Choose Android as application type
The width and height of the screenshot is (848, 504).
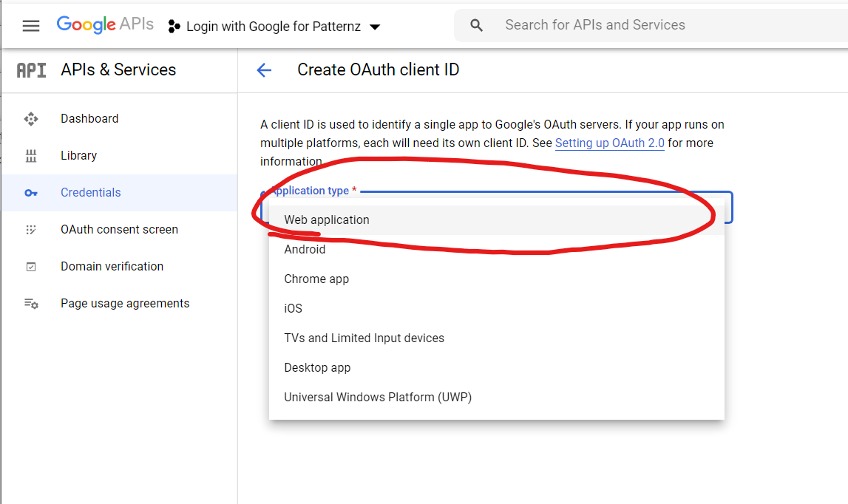[305, 250]
